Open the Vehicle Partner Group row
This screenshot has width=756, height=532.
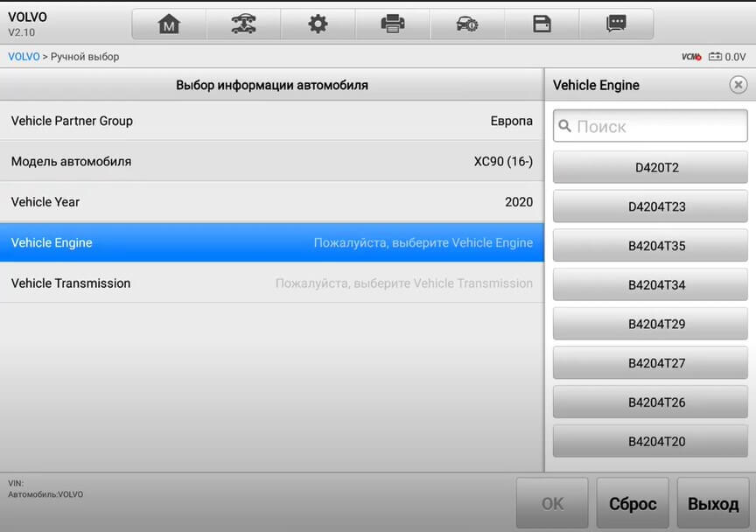272,121
